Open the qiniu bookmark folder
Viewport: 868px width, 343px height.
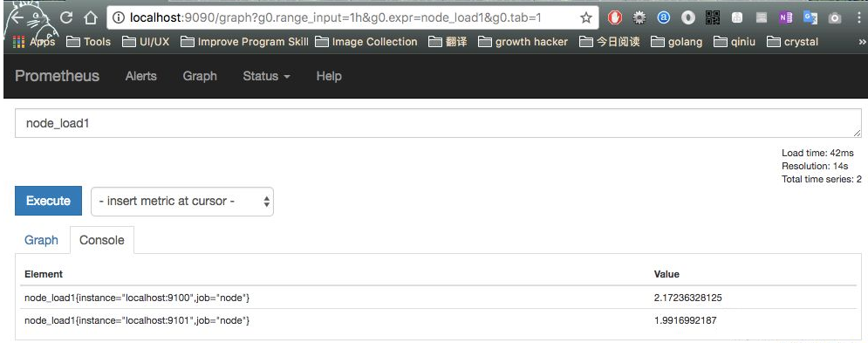(735, 42)
